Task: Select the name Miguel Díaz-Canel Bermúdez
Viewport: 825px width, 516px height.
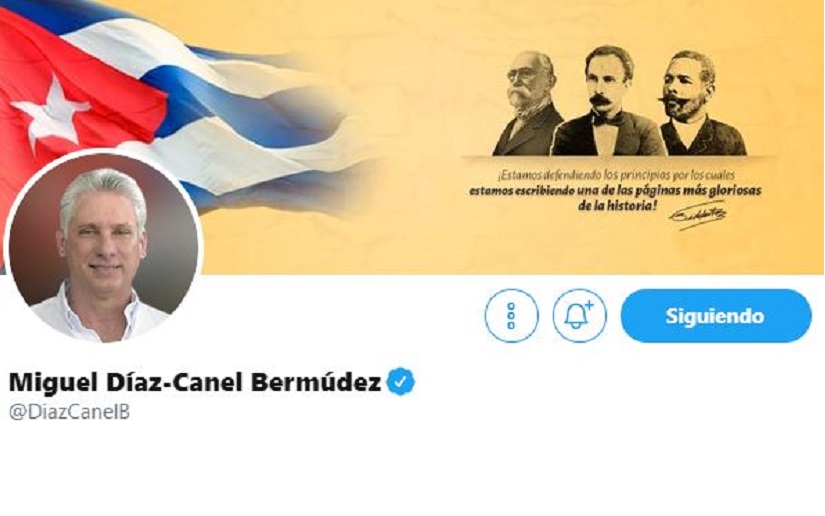Action: click(x=195, y=382)
